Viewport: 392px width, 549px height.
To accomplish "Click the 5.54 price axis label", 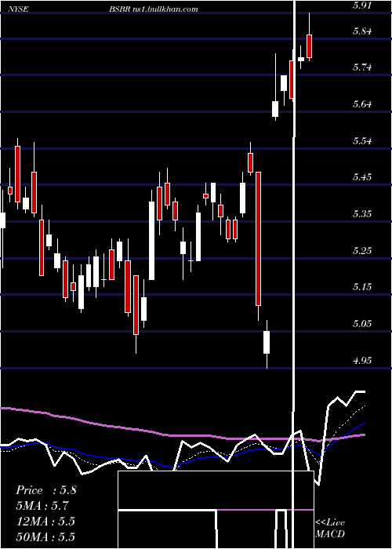I will [362, 141].
